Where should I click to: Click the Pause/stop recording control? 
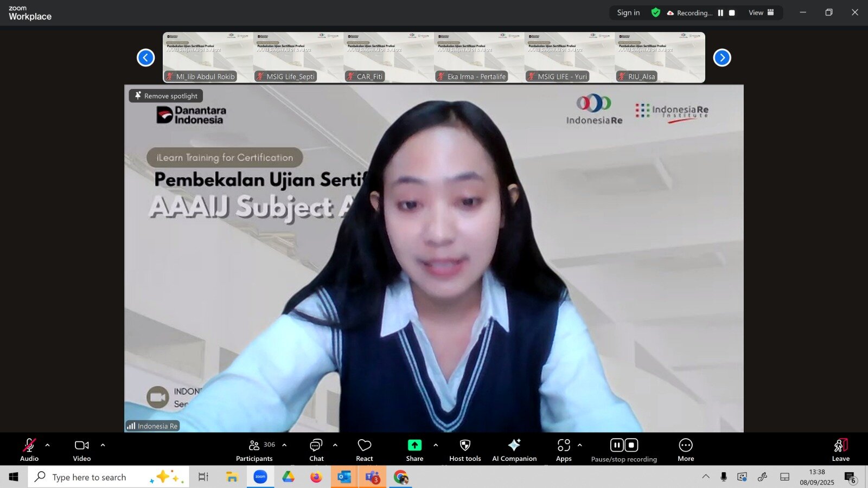coord(624,450)
